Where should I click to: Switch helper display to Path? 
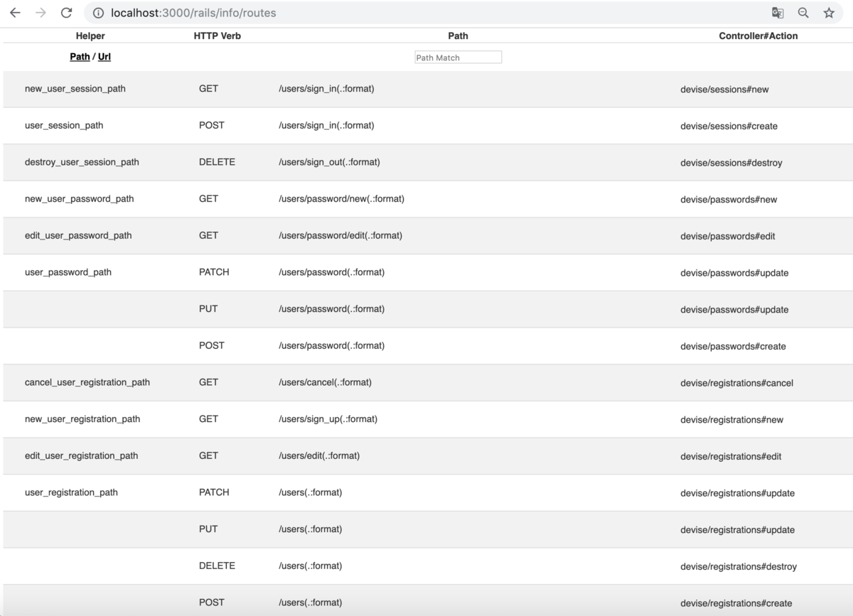(x=80, y=57)
